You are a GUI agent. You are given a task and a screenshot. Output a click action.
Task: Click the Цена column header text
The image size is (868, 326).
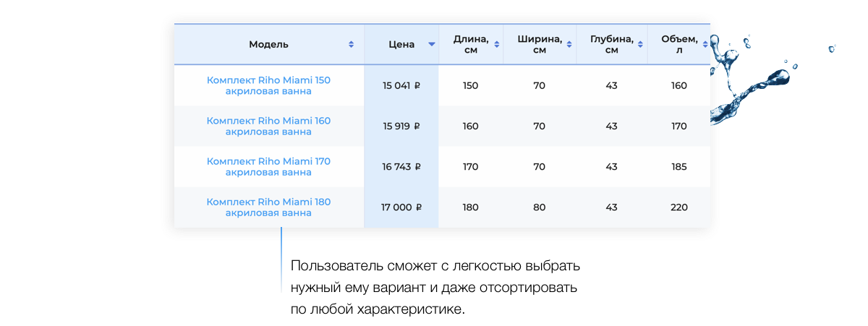(401, 45)
